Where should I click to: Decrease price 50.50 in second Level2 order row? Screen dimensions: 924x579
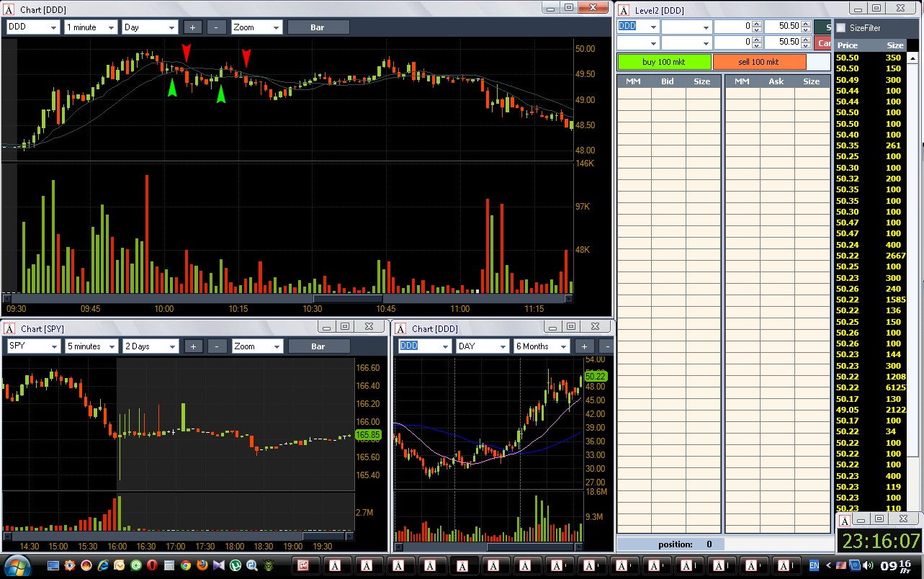tap(805, 45)
